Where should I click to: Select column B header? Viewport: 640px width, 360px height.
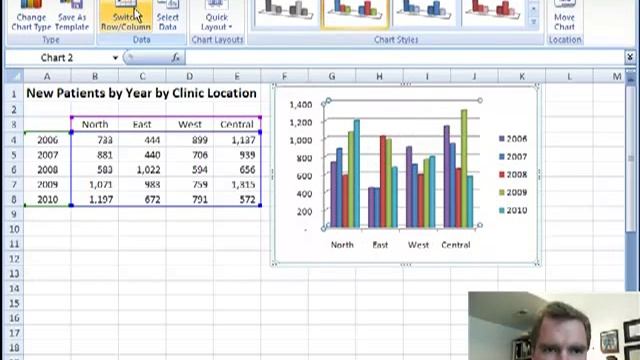(95, 76)
